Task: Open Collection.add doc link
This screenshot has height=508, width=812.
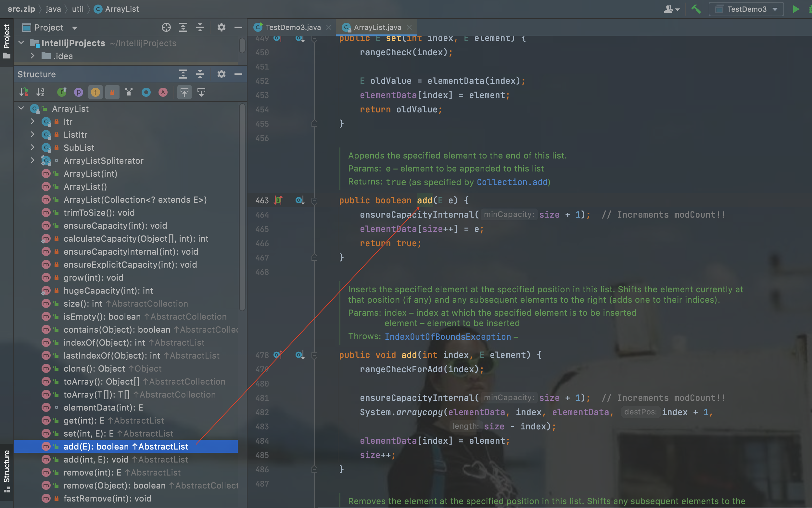Action: click(x=512, y=182)
